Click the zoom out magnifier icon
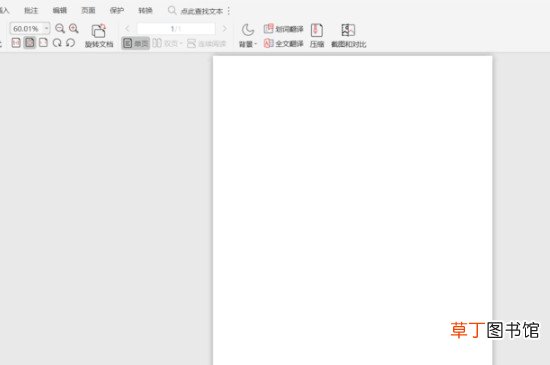Viewport: 550px width, 365px height. point(60,28)
